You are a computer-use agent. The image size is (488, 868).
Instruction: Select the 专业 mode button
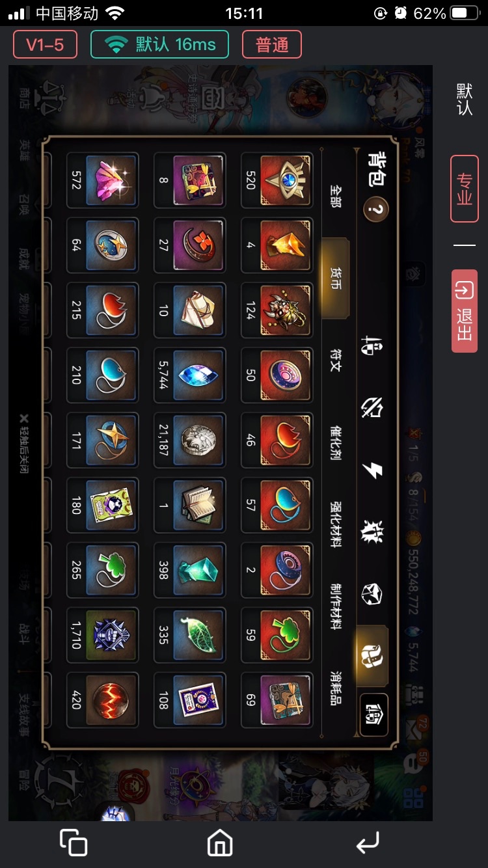[465, 189]
